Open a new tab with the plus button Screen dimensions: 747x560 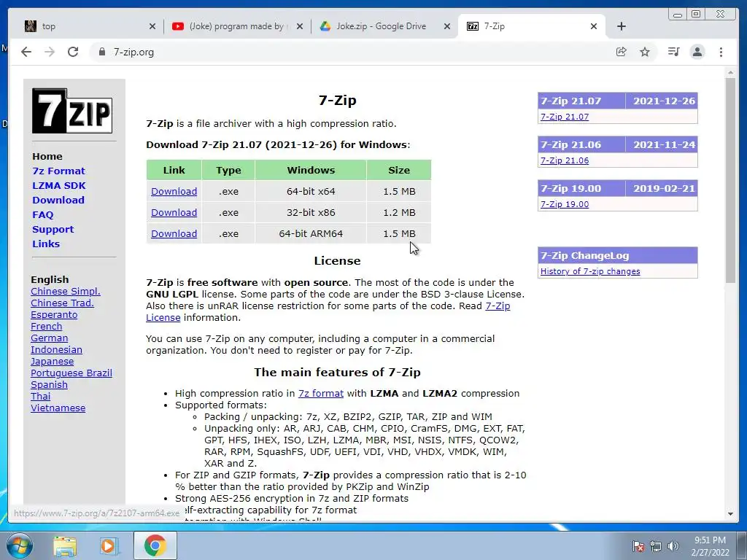(x=622, y=26)
